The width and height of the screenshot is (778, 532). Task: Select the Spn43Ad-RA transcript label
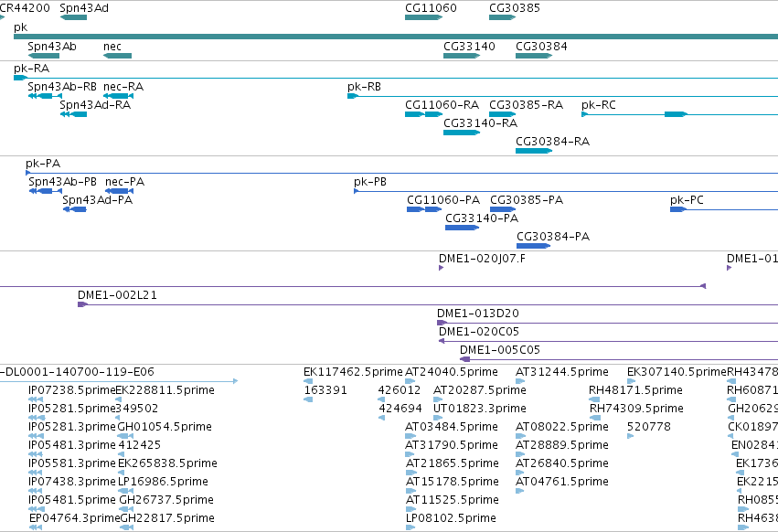95,105
